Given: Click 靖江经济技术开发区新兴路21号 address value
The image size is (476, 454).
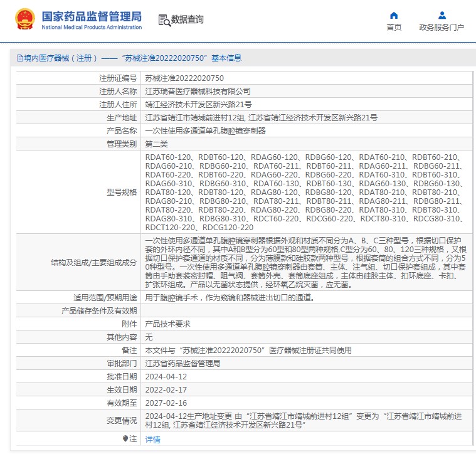Looking at the screenshot, I should tap(198, 104).
